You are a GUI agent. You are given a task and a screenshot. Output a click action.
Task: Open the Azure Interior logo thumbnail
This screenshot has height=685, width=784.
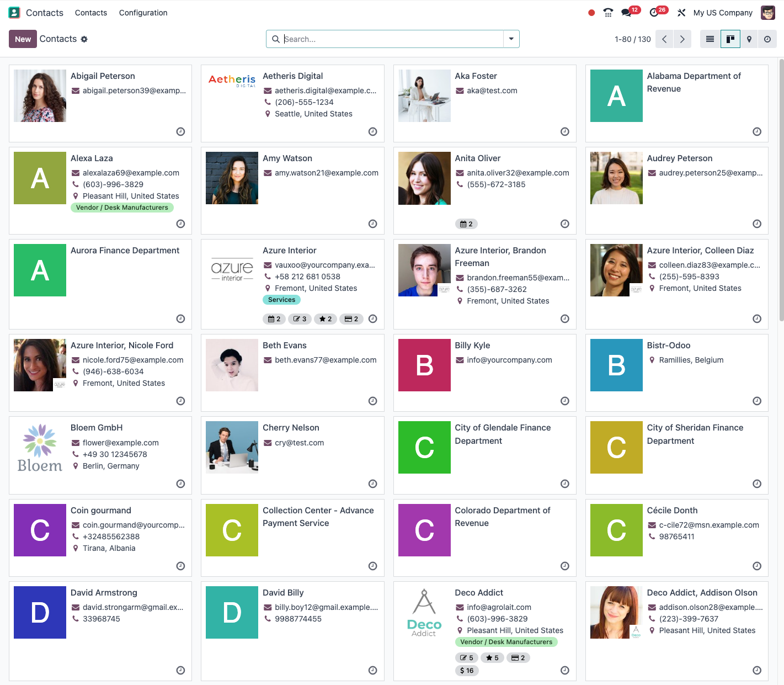click(232, 270)
